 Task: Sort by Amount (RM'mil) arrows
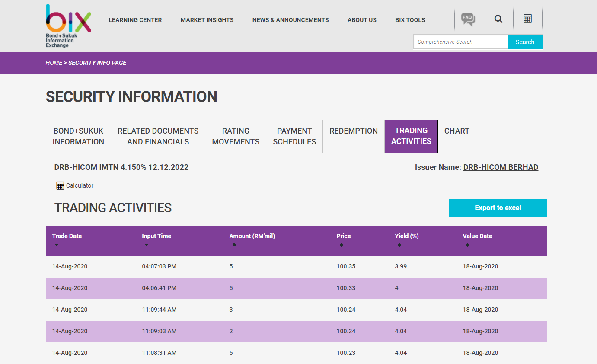(x=234, y=245)
